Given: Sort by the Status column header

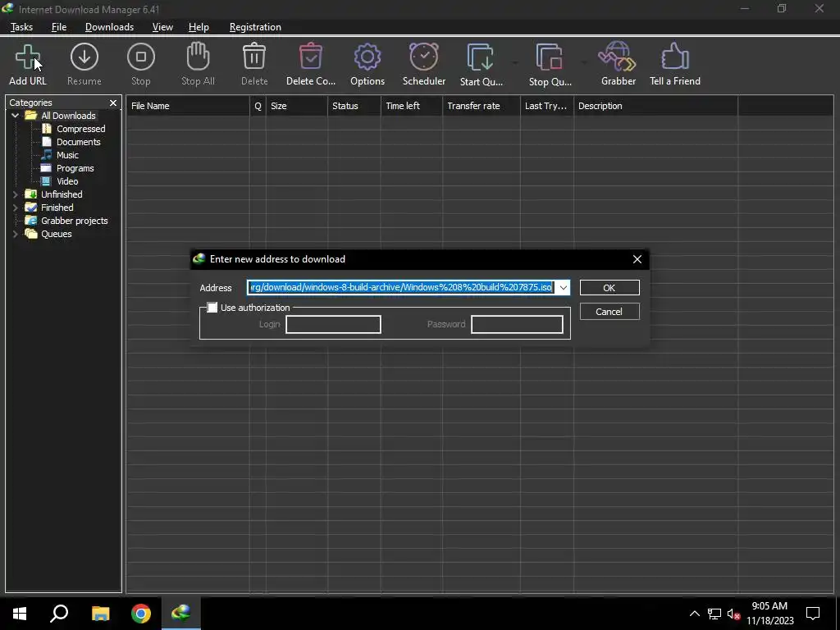Looking at the screenshot, I should coord(354,106).
